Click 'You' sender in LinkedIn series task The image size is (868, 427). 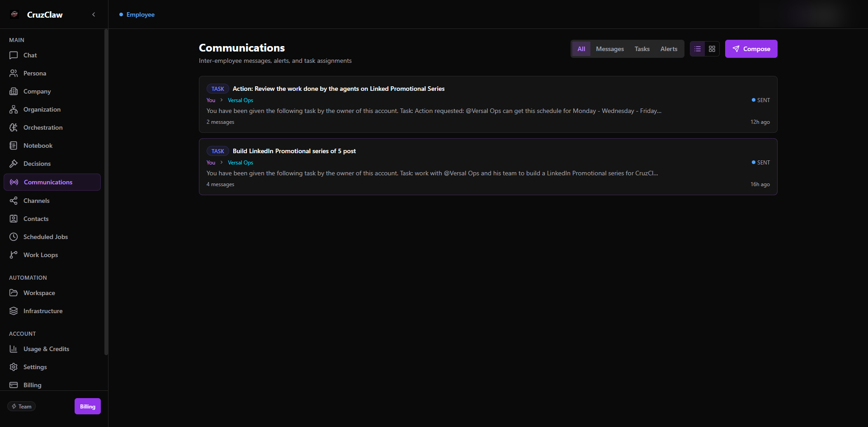[x=211, y=163]
